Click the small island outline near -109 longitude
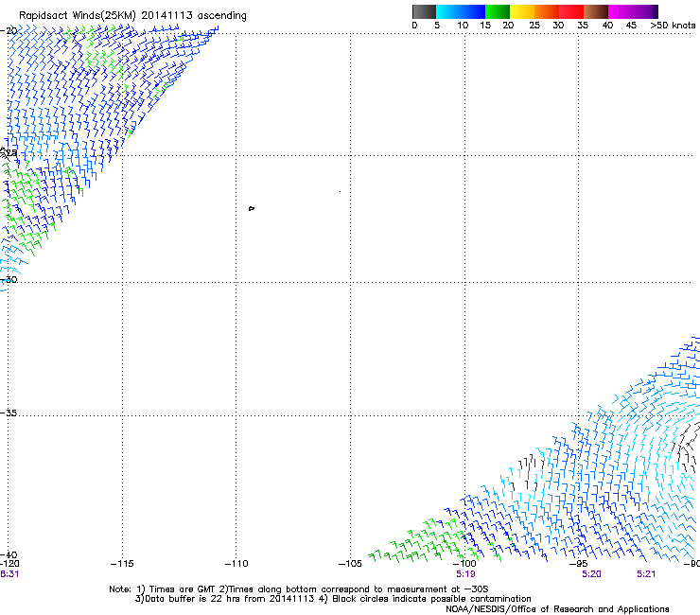Viewport: 700px width, 615px height. point(252,208)
